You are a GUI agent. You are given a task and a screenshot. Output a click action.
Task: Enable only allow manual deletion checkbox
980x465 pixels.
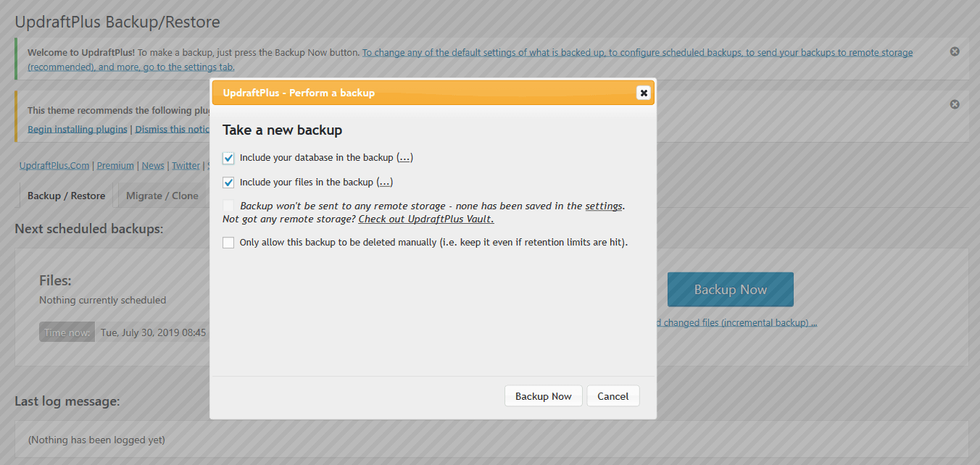click(229, 243)
